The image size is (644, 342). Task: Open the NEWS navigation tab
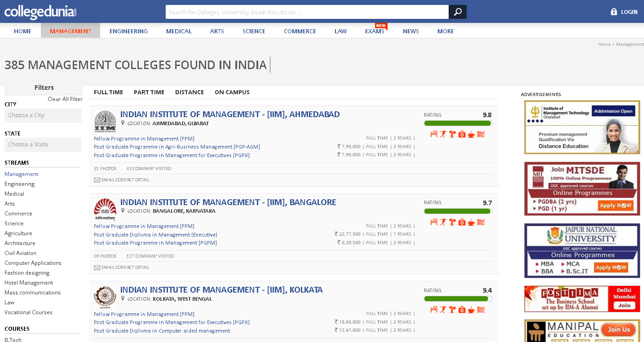click(411, 31)
